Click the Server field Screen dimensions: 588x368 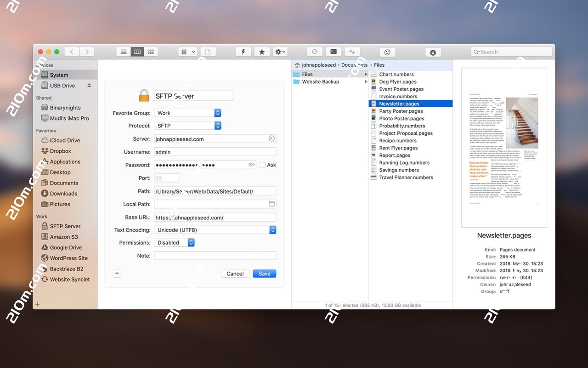(215, 139)
